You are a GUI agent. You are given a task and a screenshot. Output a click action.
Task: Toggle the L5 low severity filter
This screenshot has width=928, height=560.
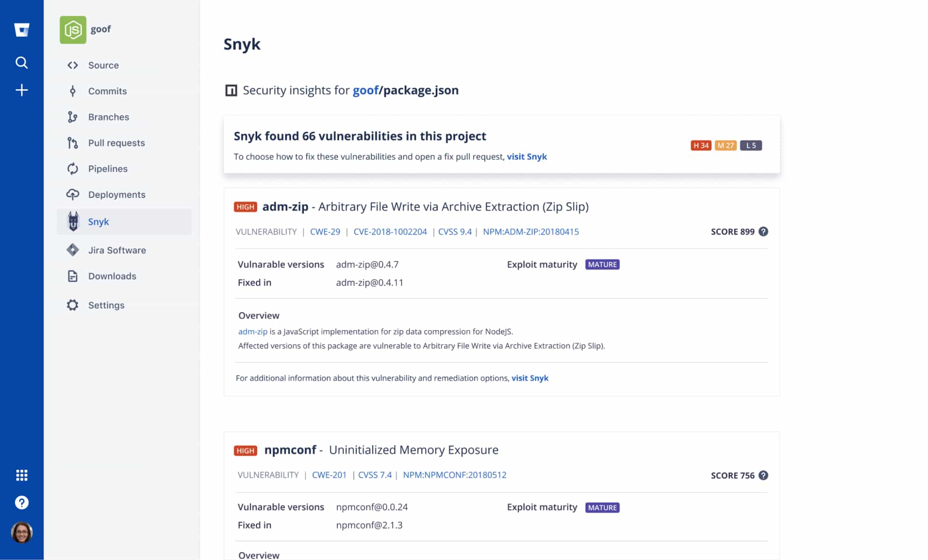coord(752,145)
